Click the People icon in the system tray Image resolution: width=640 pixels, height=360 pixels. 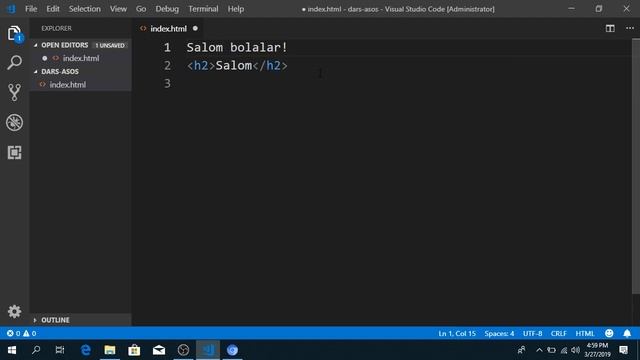(522, 350)
